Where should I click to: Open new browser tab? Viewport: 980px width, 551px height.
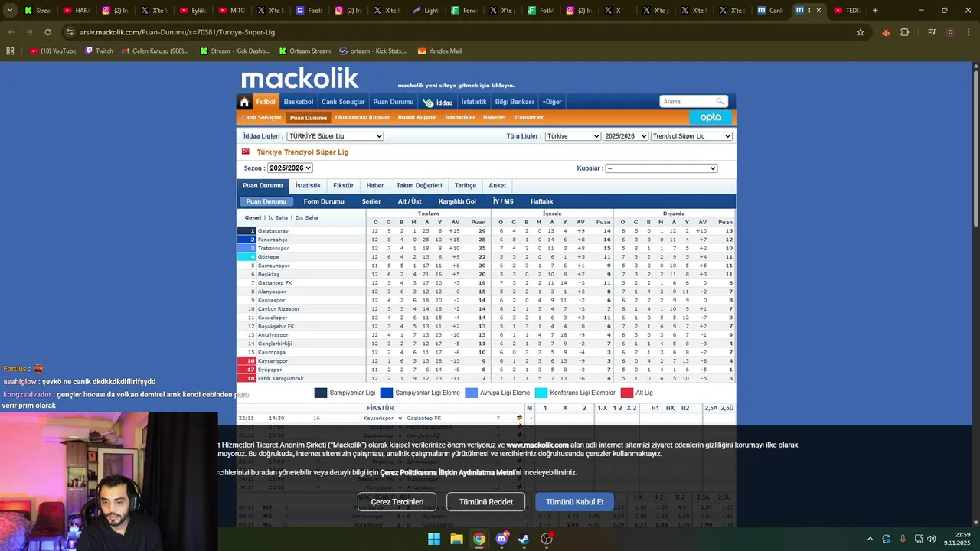click(x=875, y=11)
